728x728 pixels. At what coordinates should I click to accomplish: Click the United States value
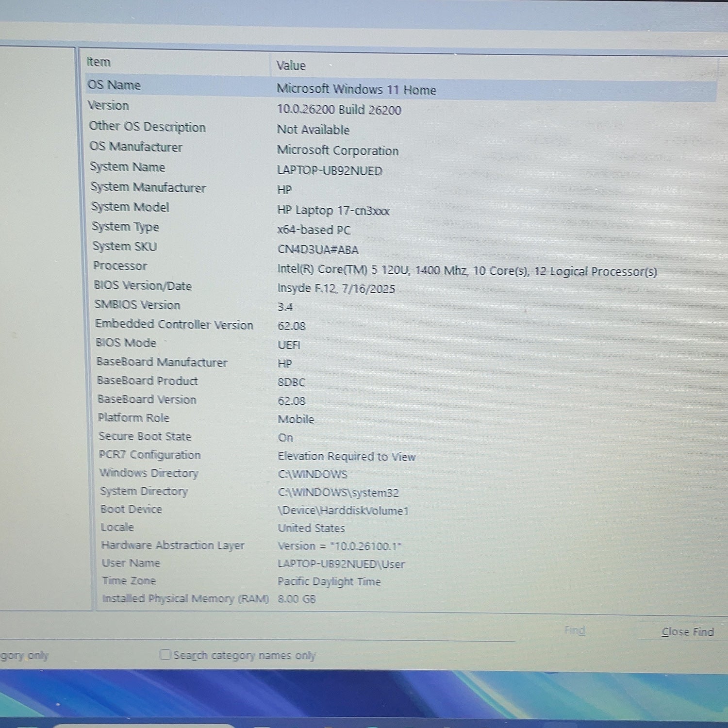311,528
